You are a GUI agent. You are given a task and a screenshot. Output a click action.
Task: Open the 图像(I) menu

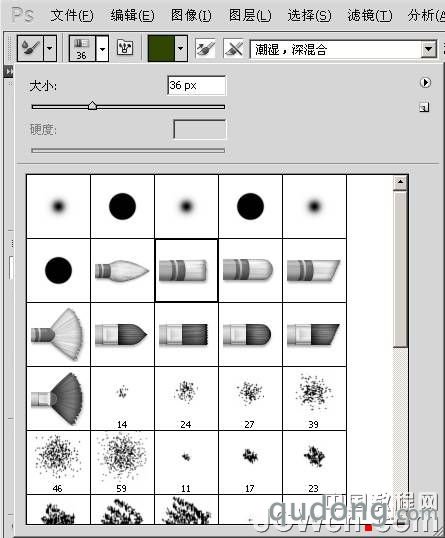tap(191, 15)
